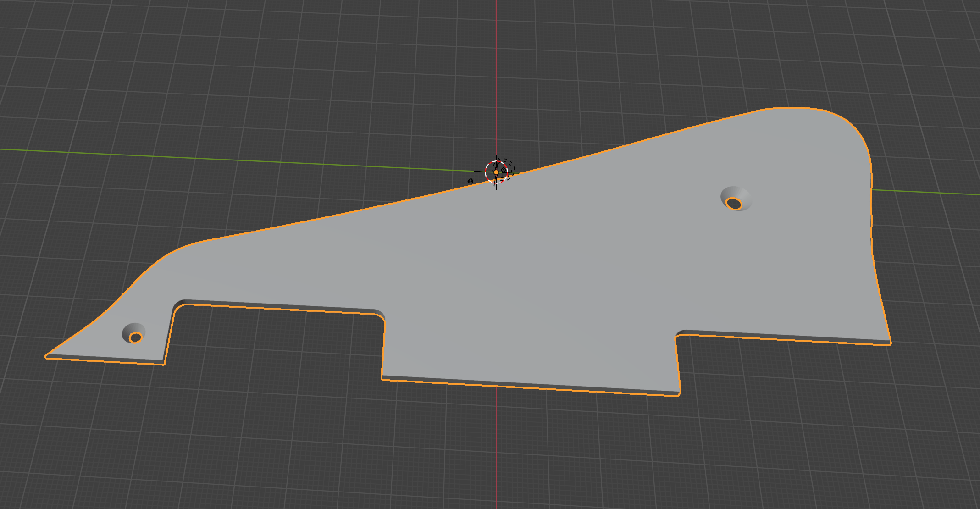
Task: Click the countersunk screw hole at the pickguard tip
Action: (134, 333)
